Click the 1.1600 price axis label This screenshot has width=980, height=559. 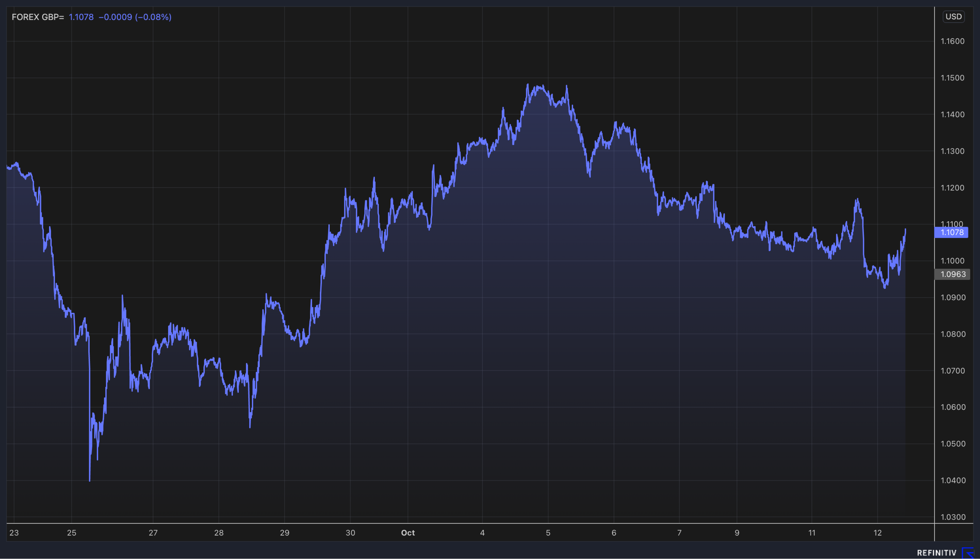[952, 41]
